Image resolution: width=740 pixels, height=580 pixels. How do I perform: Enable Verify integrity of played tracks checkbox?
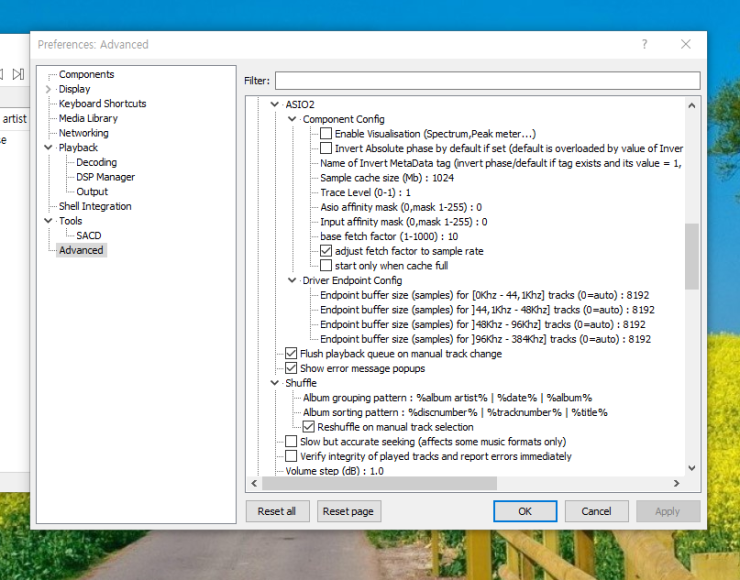[x=291, y=456]
